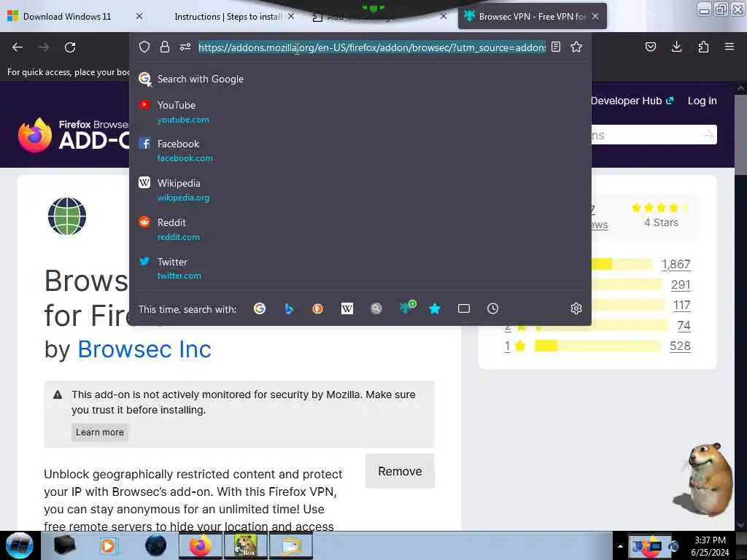Open the Developer Hub link
Image resolution: width=747 pixels, height=560 pixels.
coord(632,101)
